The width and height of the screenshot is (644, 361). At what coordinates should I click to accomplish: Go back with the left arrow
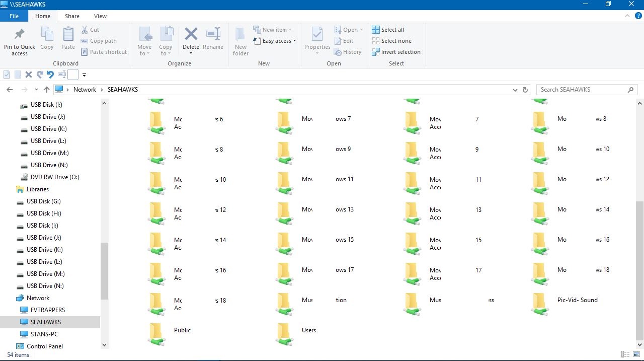click(x=9, y=90)
